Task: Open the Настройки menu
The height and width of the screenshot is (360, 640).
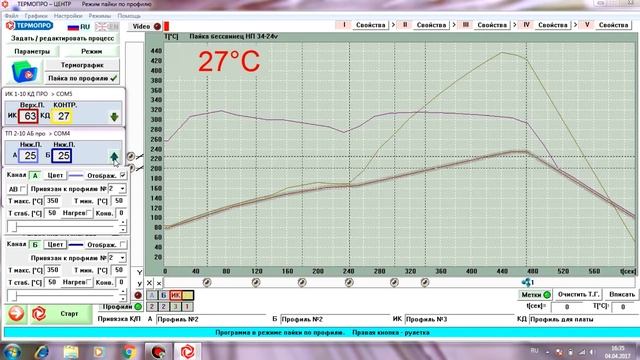Action: pos(68,16)
